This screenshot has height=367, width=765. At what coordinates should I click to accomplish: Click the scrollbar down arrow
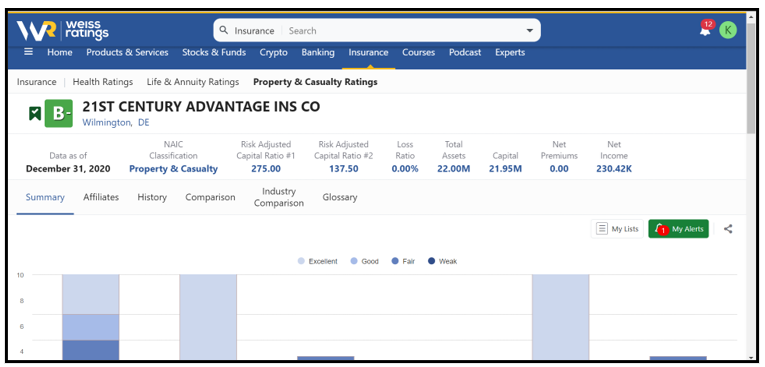tap(751, 357)
